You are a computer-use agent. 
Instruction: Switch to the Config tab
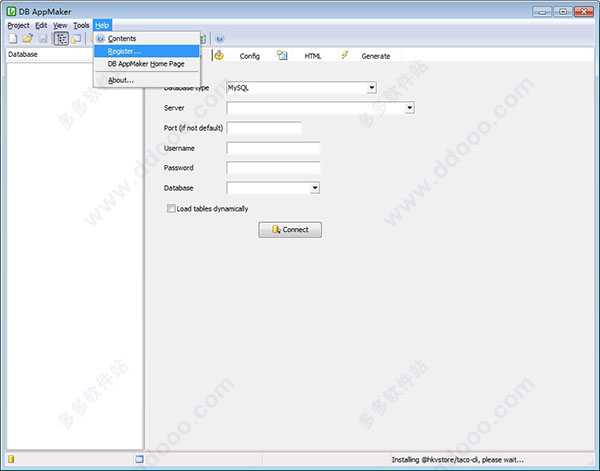[x=249, y=56]
